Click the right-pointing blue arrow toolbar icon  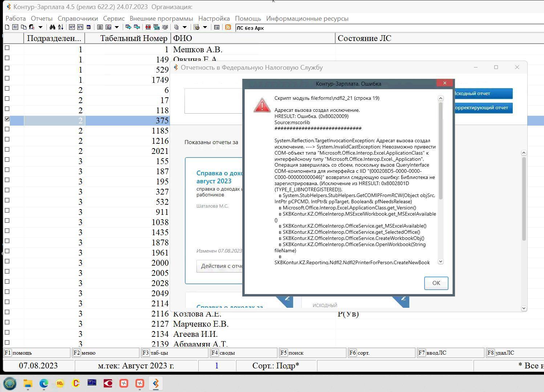(x=128, y=27)
